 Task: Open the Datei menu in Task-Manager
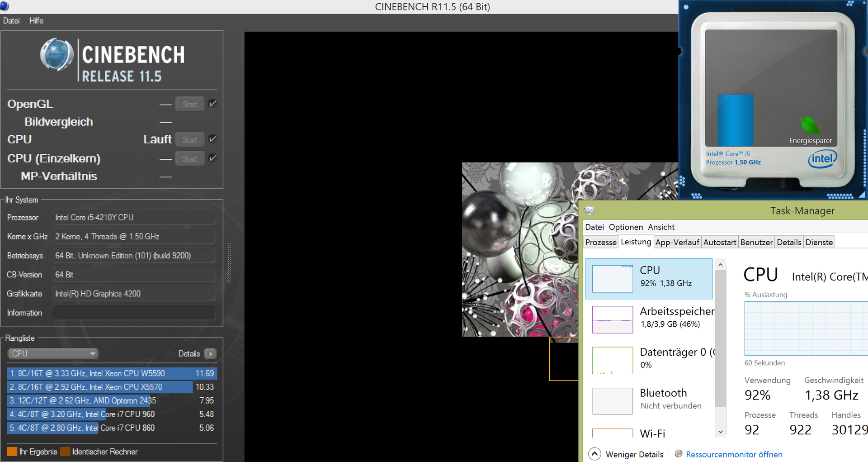(x=594, y=227)
